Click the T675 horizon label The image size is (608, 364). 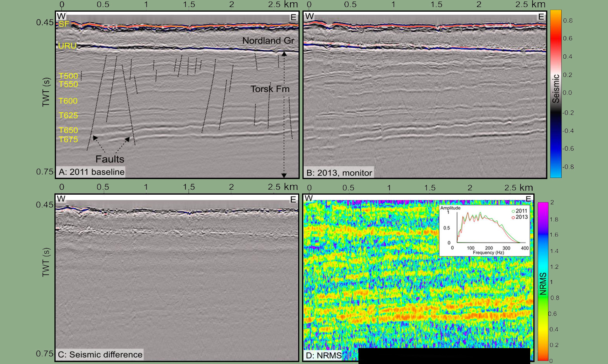point(68,139)
